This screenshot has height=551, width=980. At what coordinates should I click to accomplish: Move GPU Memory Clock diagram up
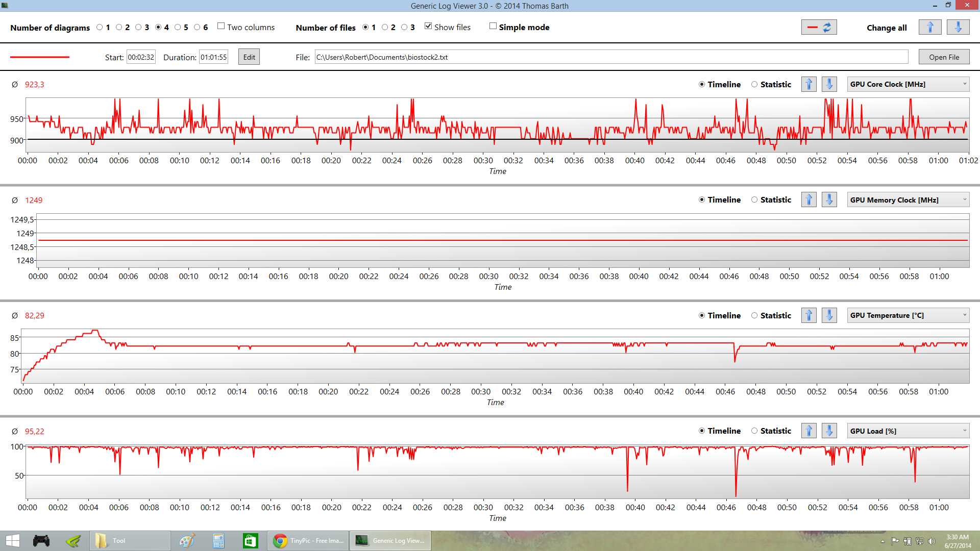tap(809, 200)
